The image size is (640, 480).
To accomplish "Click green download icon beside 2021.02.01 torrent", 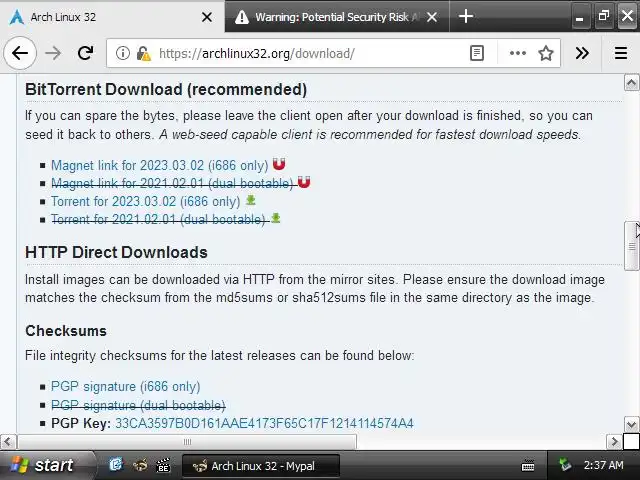I will coord(276,218).
